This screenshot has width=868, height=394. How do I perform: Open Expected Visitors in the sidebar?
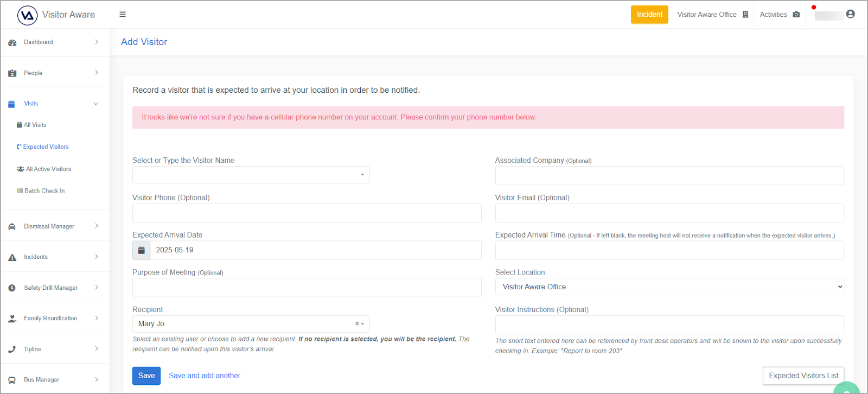(43, 147)
